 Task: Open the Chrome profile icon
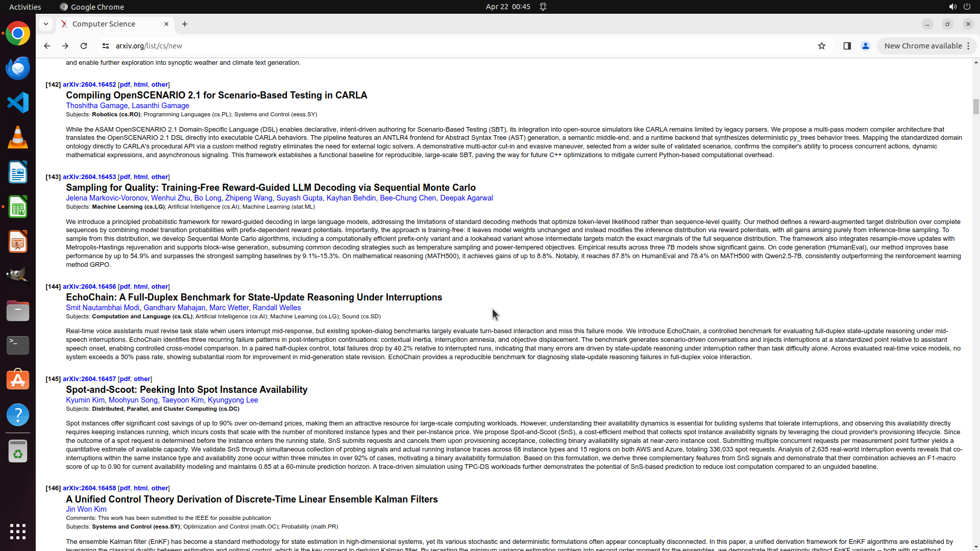pyautogui.click(x=866, y=46)
